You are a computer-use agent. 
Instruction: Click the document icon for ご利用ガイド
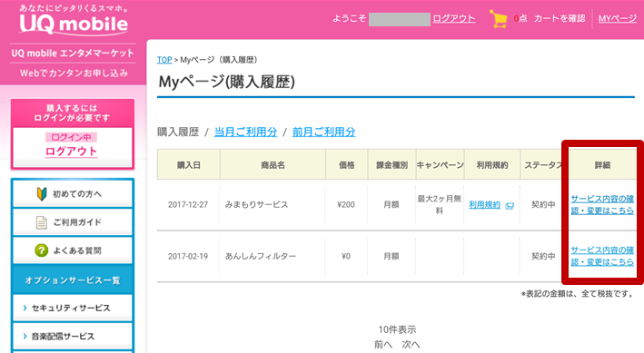[42, 222]
